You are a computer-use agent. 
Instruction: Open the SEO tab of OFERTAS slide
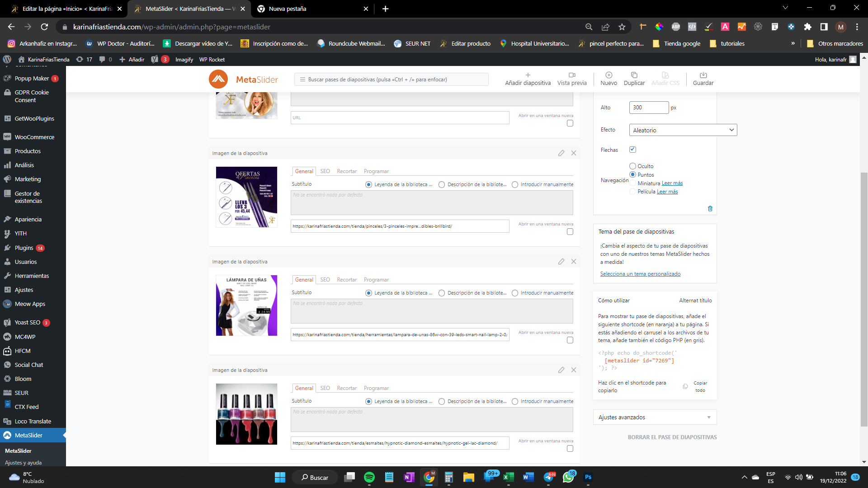[325, 171]
